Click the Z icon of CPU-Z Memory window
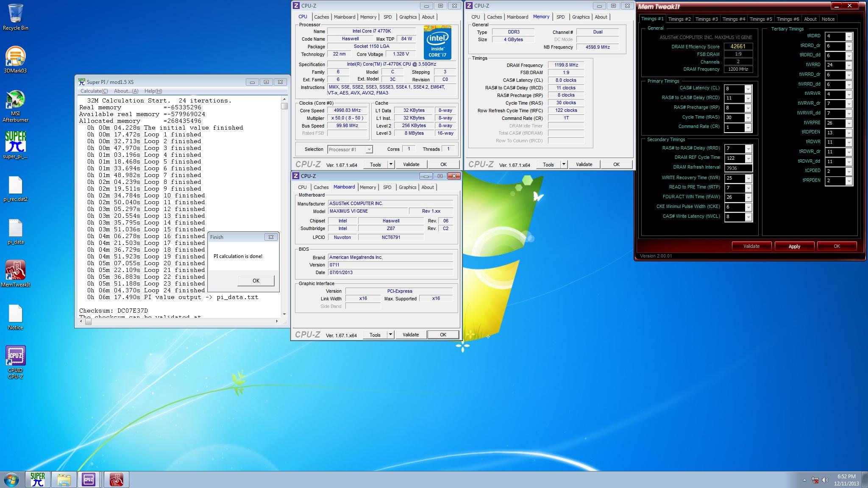Image resolution: width=868 pixels, height=488 pixels. pos(469,6)
